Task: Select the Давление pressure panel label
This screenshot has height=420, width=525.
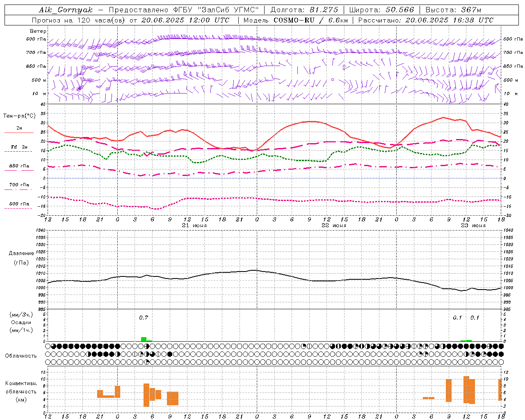Action: pyautogui.click(x=21, y=253)
